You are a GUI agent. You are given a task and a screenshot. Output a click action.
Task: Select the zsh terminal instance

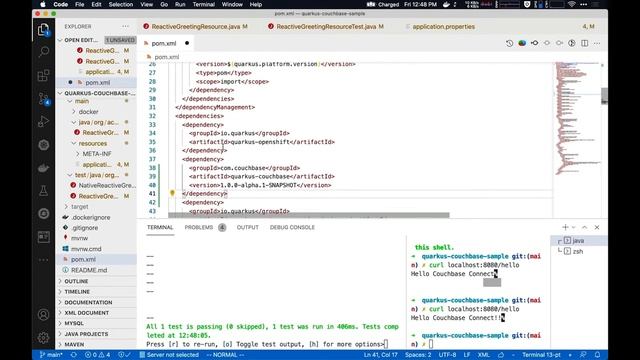(x=579, y=251)
